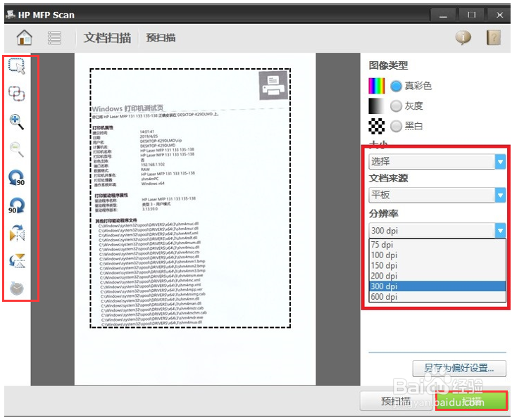
Task: Select the 真彩色 radio button
Action: 396,86
